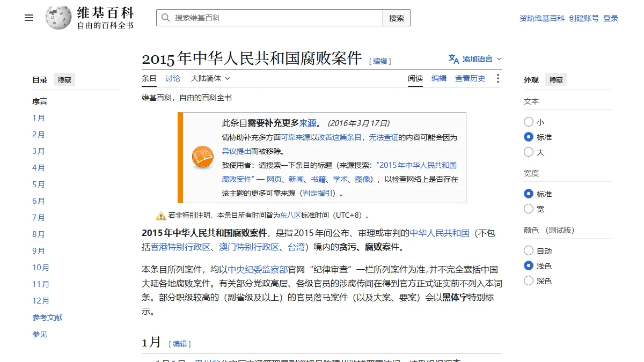
Task: Select automatic color 自动 option
Action: point(529,250)
